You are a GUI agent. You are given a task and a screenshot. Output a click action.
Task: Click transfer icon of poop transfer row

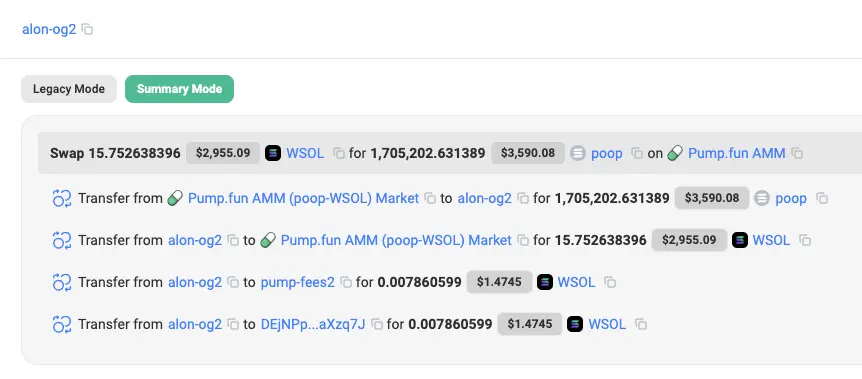point(62,198)
